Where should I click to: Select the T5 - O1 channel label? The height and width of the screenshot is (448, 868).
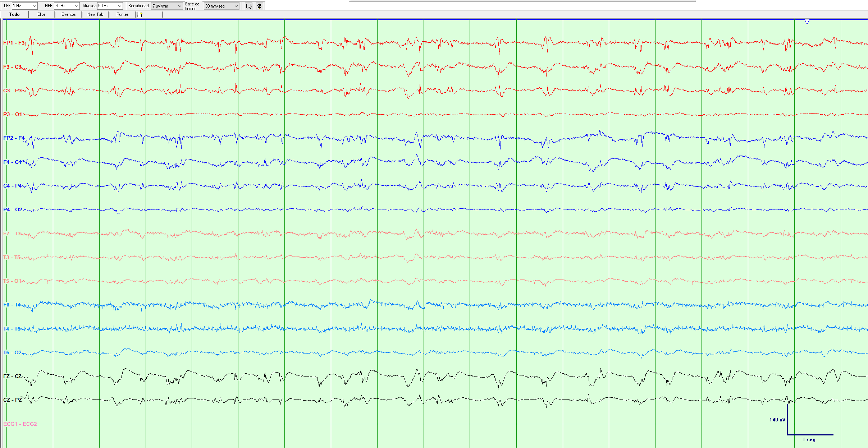12,281
